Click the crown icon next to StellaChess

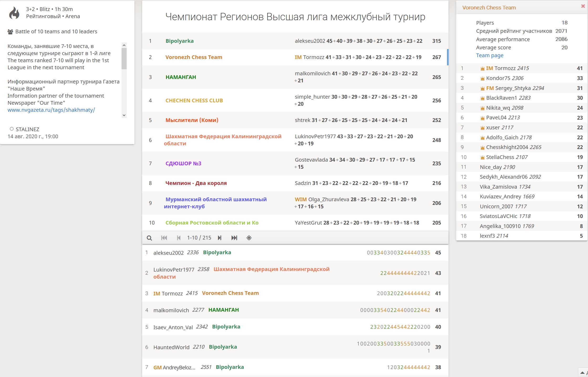click(x=482, y=157)
